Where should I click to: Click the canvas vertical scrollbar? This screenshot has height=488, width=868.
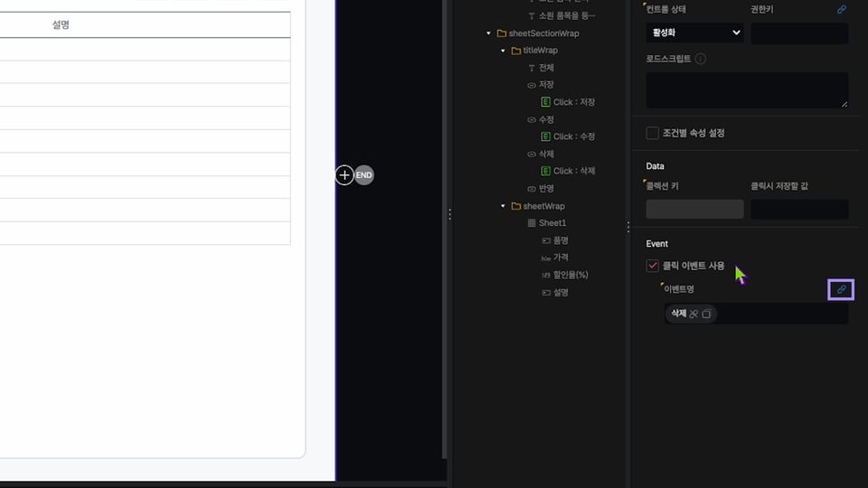coord(445,229)
